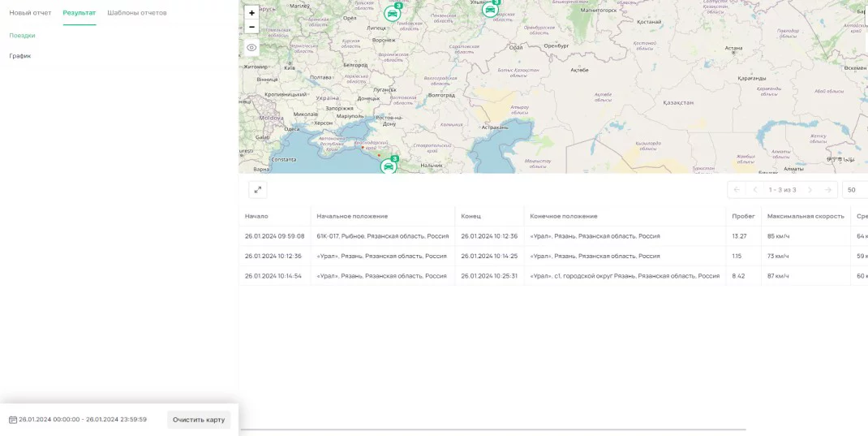Click car cluster marker near Краснодарский край
Screen dimensions: 868x436
[389, 166]
